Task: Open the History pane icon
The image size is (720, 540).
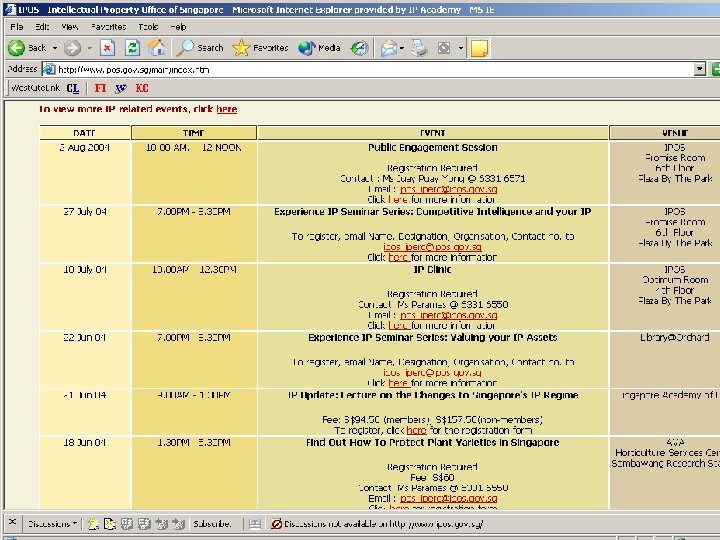Action: [360, 48]
